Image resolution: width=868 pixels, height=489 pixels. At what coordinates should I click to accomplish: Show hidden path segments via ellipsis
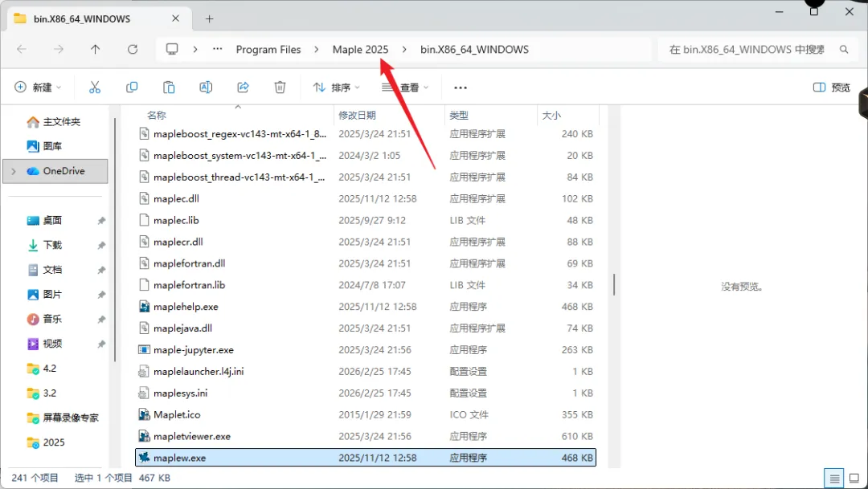coord(218,49)
